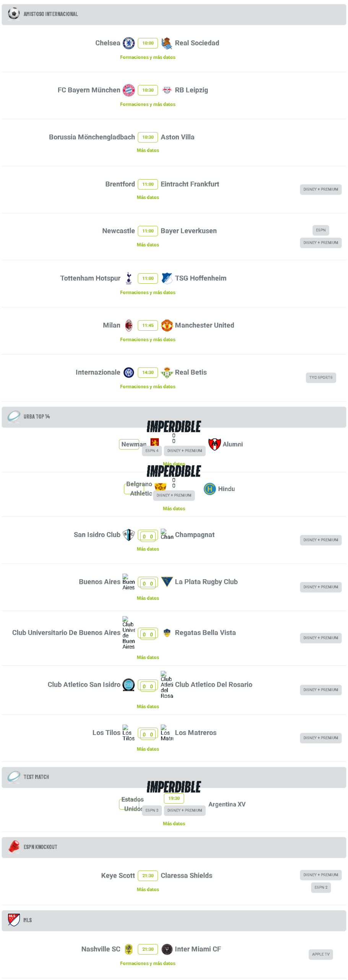
Task: Click the FC Bayern München crest
Action: [129, 90]
